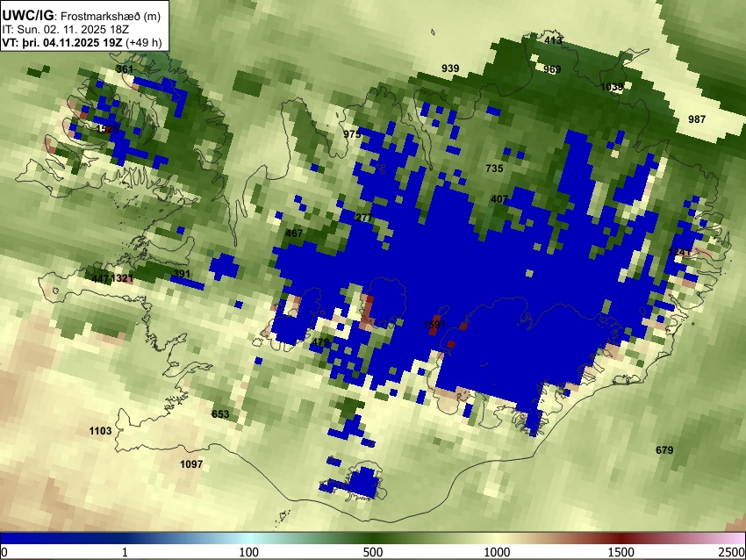Click the Frostmarkshæð (m) title text
Image resolution: width=746 pixels, height=560 pixels.
coord(111,16)
